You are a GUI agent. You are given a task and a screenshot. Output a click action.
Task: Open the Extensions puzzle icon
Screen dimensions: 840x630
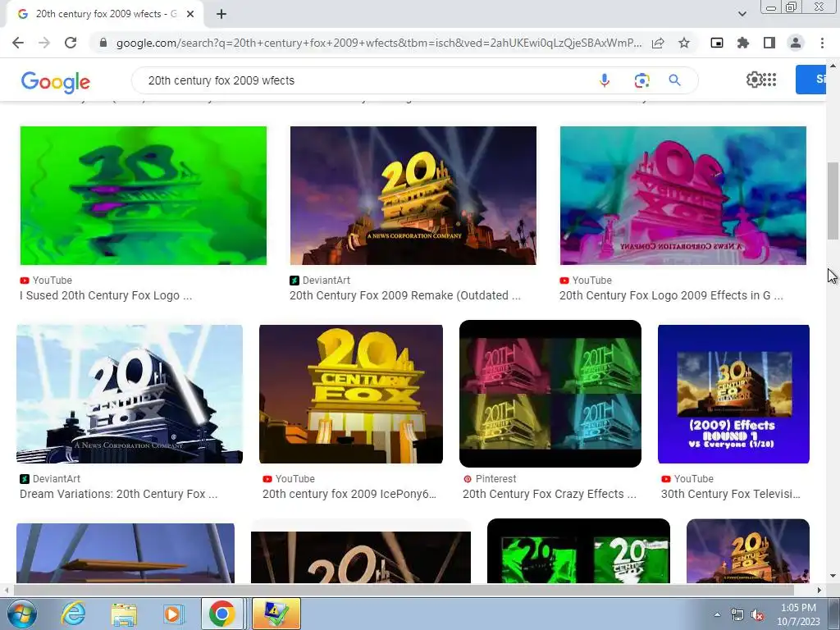743,43
